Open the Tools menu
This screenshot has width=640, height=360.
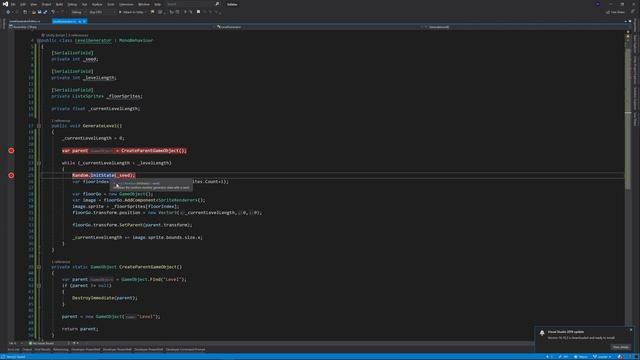coord(111,4)
